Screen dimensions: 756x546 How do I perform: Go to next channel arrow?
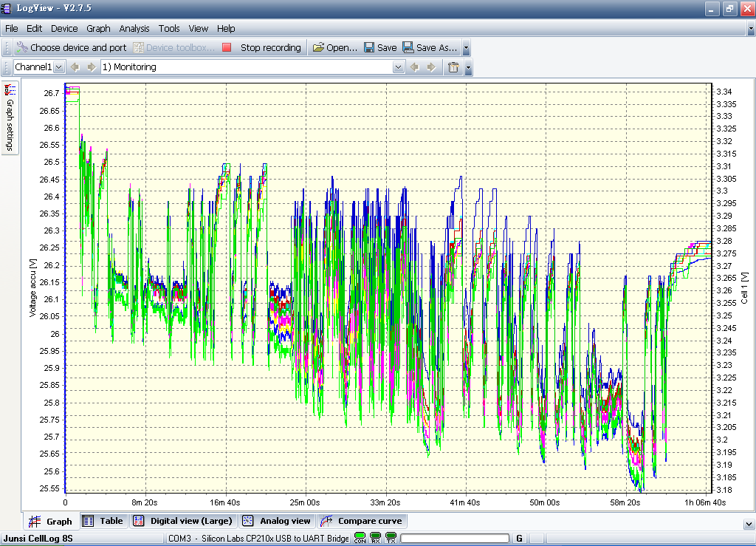point(91,67)
